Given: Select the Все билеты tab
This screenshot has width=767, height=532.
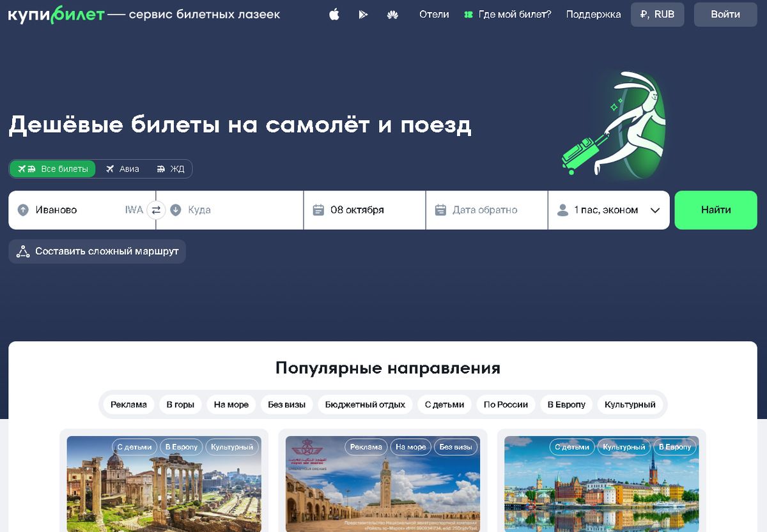Looking at the screenshot, I should point(53,169).
